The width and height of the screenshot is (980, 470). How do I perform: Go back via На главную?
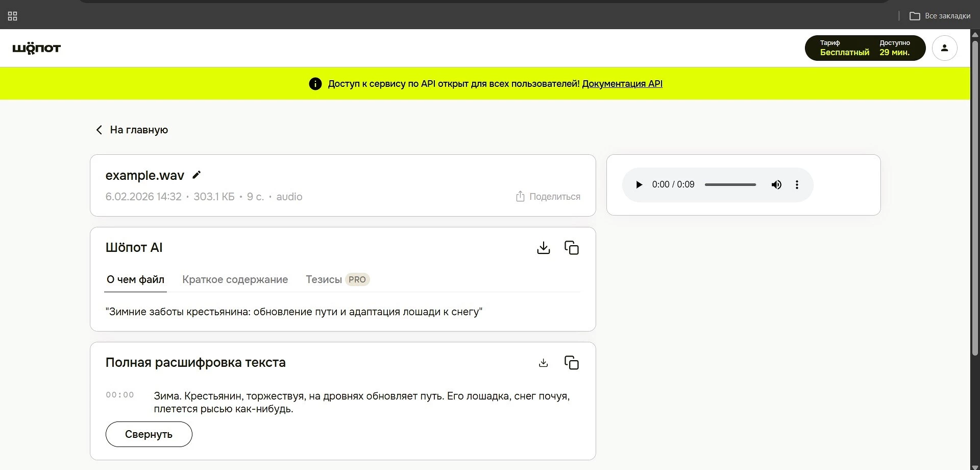point(132,130)
